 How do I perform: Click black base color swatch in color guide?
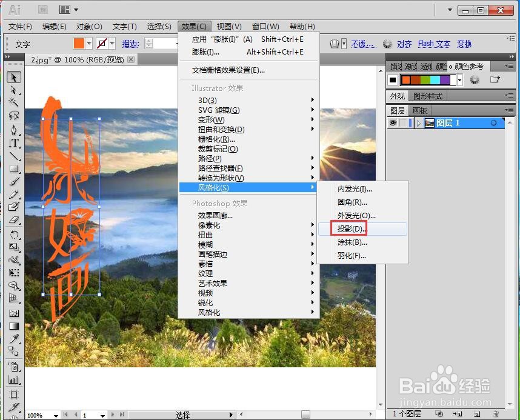point(393,80)
